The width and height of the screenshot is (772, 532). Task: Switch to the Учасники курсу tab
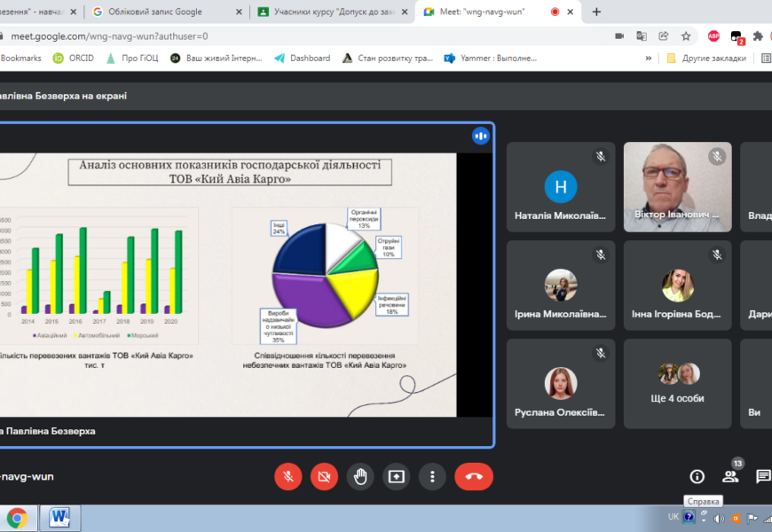[x=333, y=12]
